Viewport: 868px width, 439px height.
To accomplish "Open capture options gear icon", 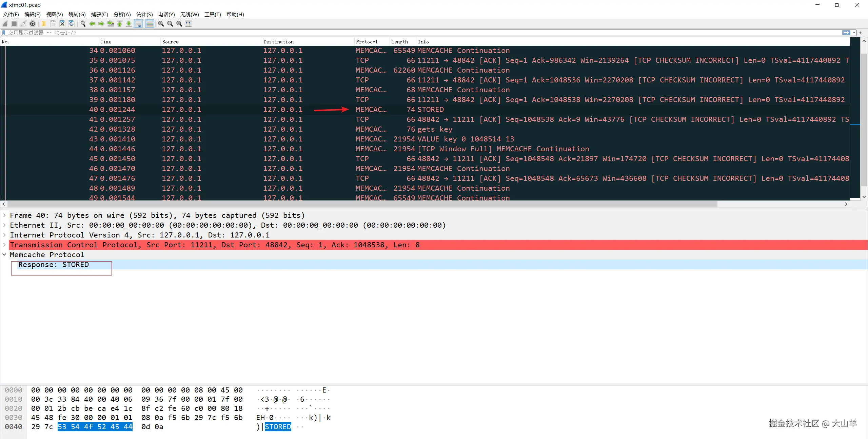I will [33, 24].
